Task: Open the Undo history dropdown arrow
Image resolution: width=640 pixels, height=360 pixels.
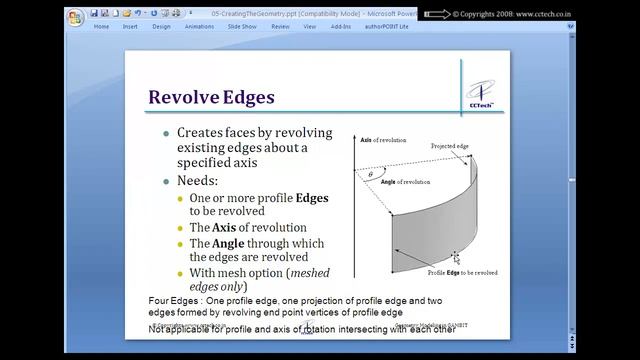Action: pos(145,13)
